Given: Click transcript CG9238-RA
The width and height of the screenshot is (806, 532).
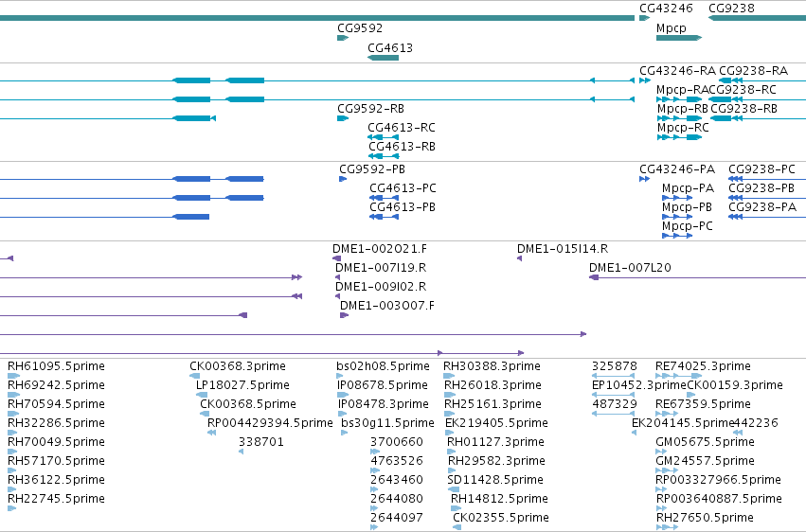Looking at the screenshot, I should [762, 80].
